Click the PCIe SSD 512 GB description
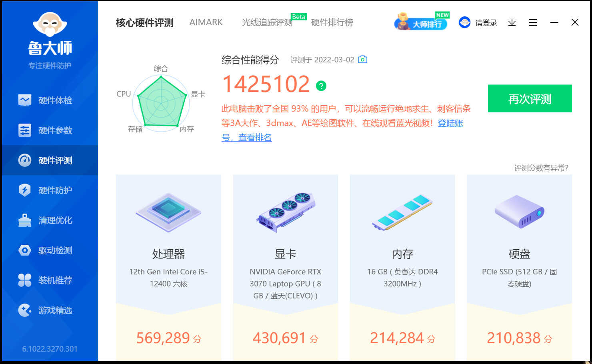The width and height of the screenshot is (592, 364). pos(519,278)
